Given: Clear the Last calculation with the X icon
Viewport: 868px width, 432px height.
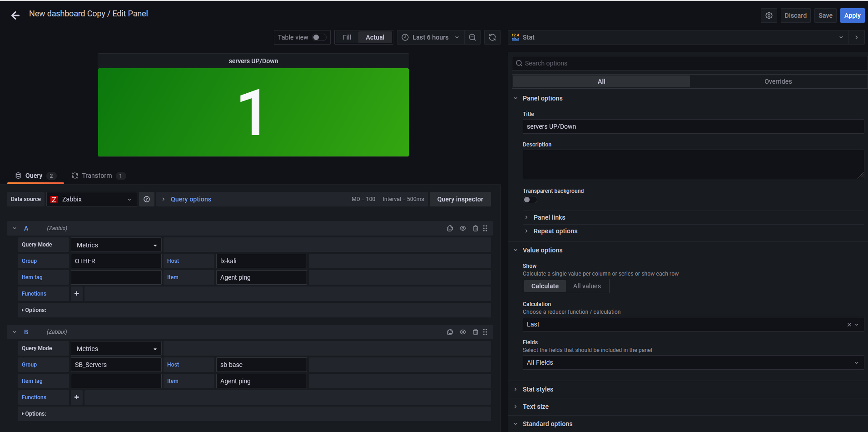Looking at the screenshot, I should [849, 324].
